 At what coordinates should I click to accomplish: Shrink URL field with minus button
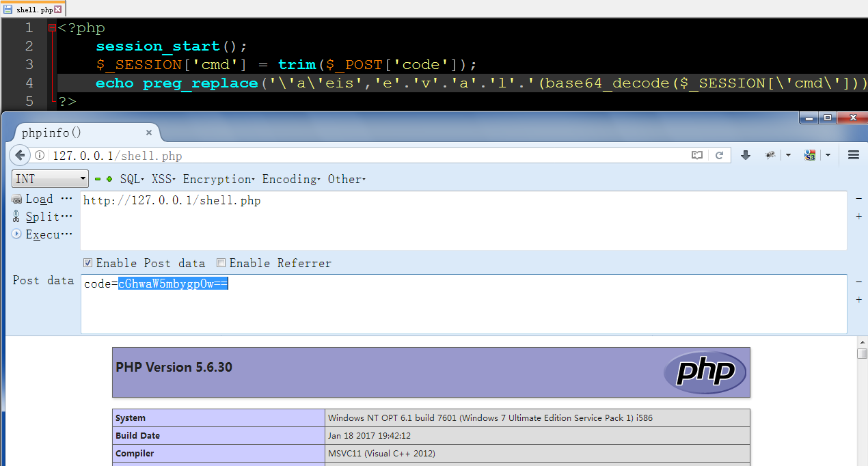(858, 198)
